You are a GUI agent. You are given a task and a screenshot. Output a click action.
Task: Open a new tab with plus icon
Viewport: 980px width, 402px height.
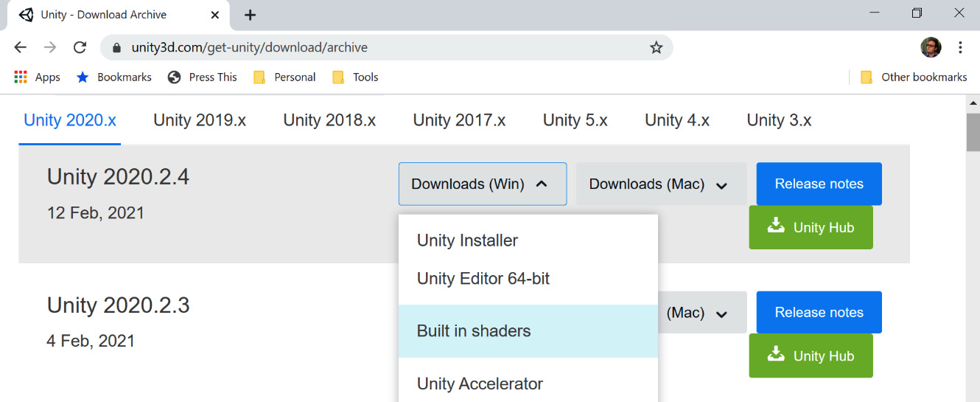click(250, 15)
